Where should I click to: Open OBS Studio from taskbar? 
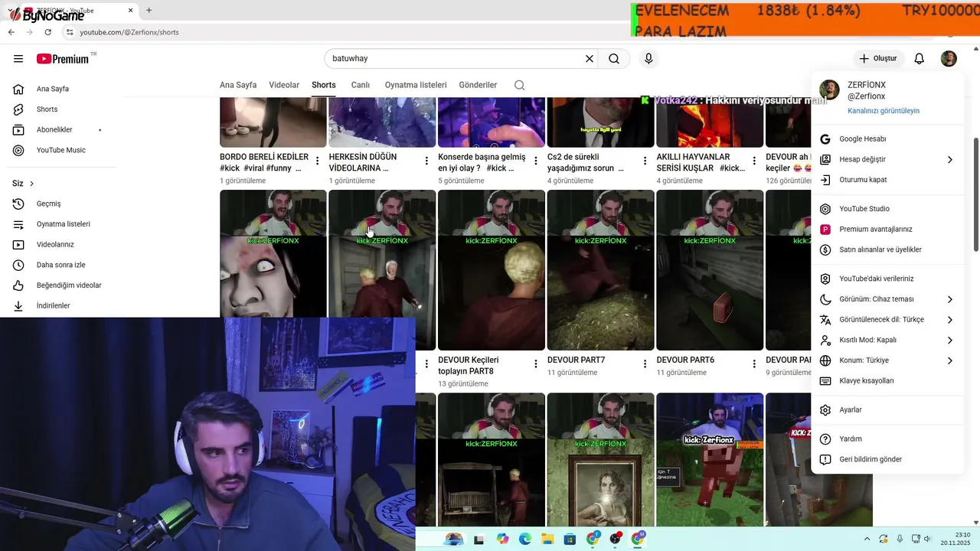coord(616,540)
